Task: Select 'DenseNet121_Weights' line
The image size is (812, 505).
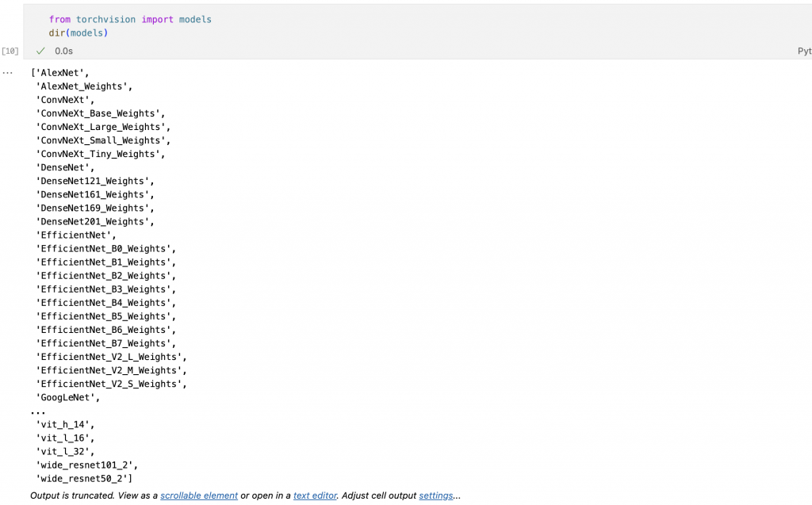Action: (95, 181)
